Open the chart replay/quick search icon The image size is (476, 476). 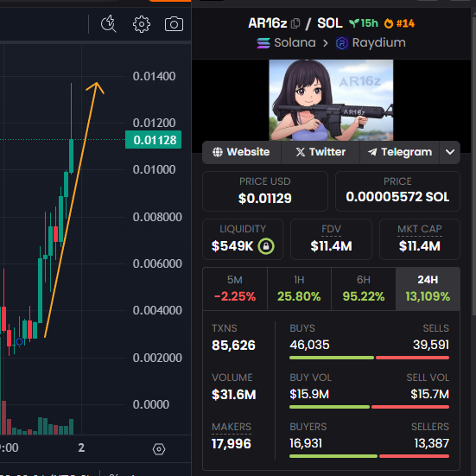[108, 23]
